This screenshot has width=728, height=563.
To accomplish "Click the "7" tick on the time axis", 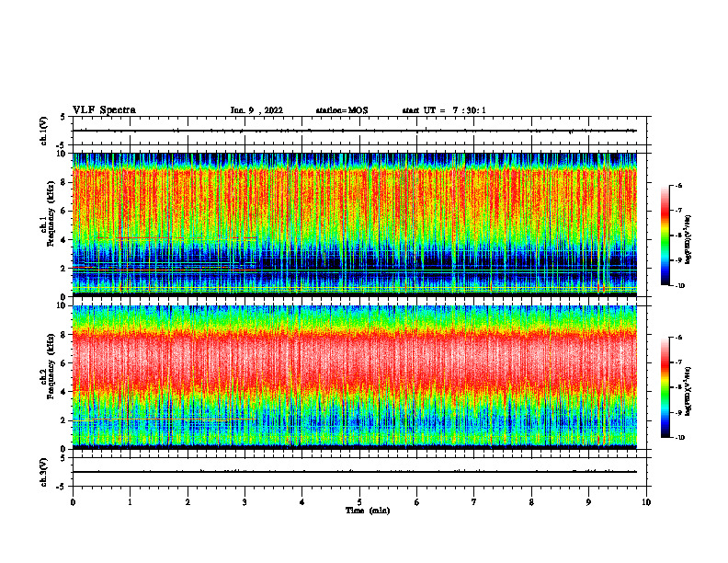I will pyautogui.click(x=474, y=502).
